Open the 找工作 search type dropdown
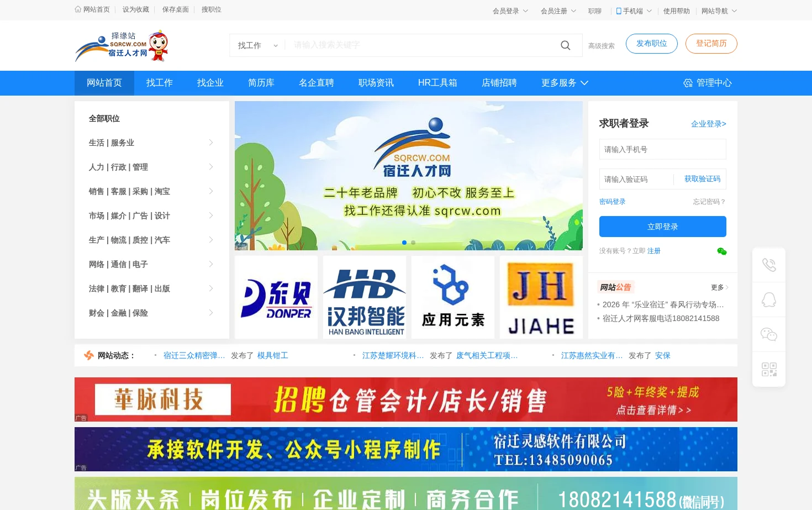The width and height of the screenshot is (812, 510). (x=257, y=45)
